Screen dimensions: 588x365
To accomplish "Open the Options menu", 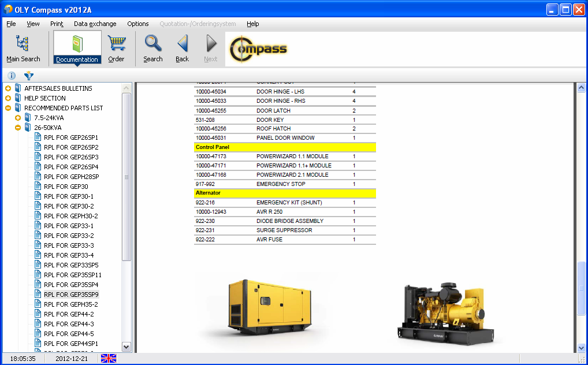I will coord(137,24).
